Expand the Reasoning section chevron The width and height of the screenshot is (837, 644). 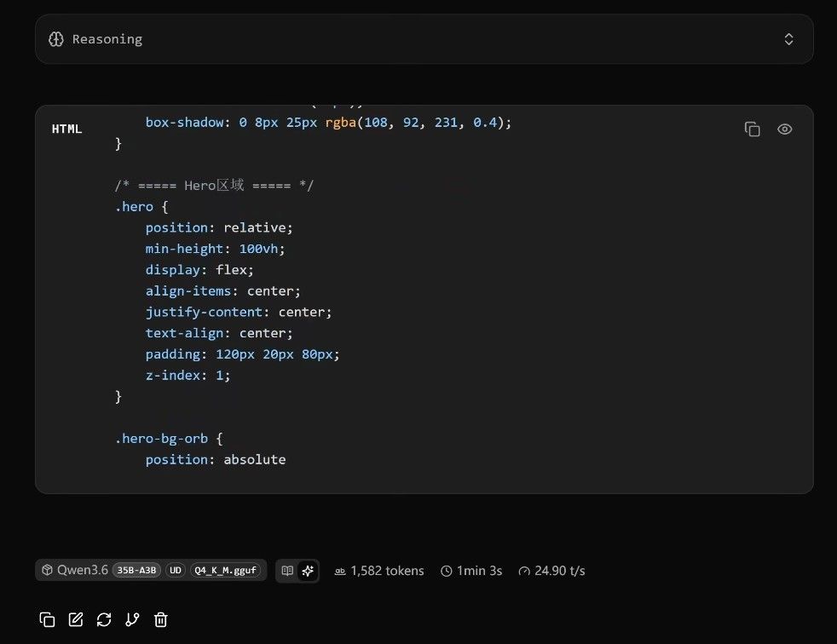coord(788,39)
